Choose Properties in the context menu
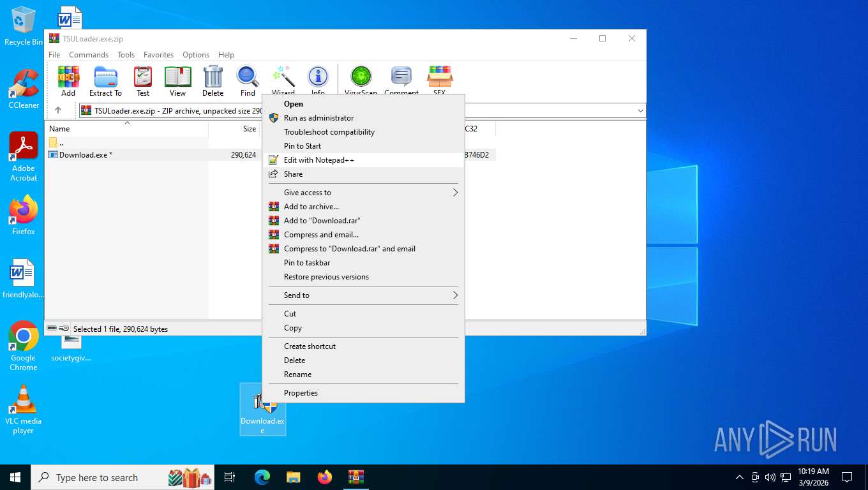 tap(363, 393)
